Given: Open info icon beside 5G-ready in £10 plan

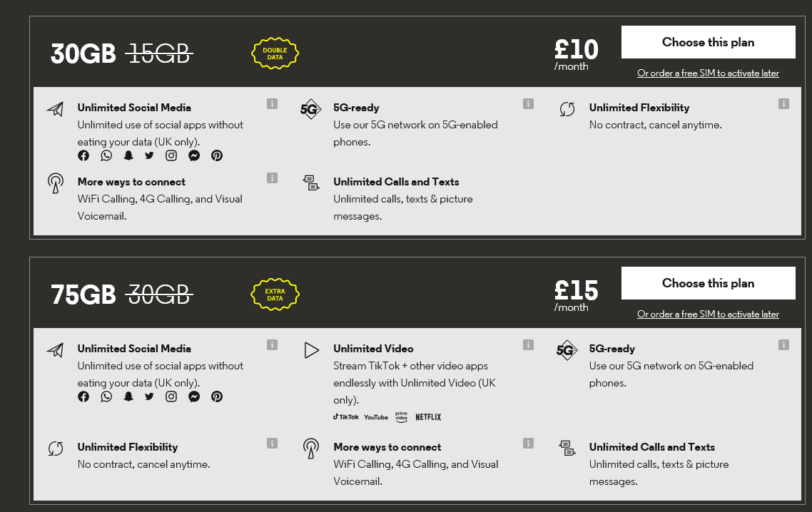Looking at the screenshot, I should point(528,103).
